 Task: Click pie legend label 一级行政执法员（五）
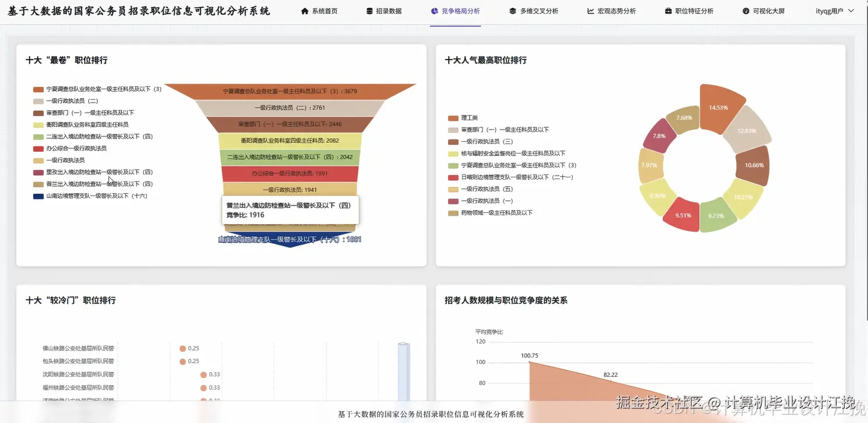click(487, 189)
